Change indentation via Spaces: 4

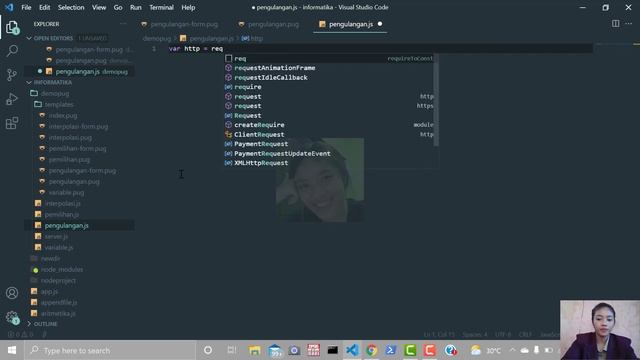click(x=475, y=335)
